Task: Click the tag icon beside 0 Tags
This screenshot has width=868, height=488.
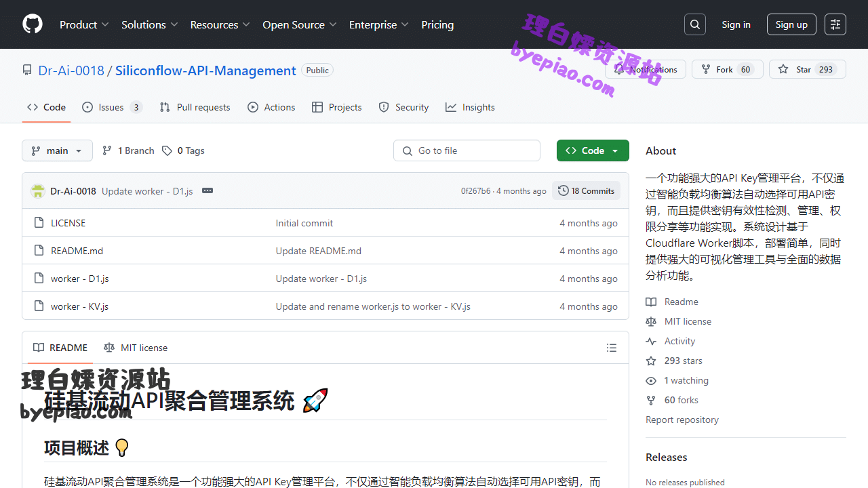Action: point(167,150)
